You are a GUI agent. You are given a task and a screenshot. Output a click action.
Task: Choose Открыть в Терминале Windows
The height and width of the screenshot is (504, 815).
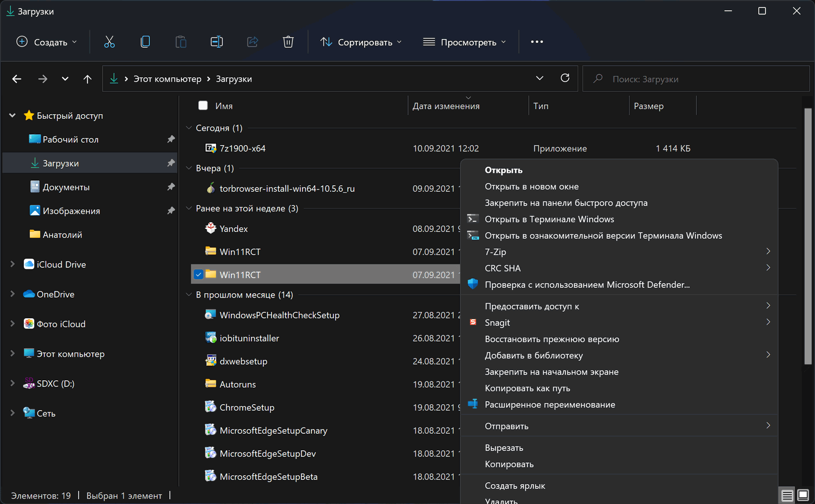pos(549,219)
